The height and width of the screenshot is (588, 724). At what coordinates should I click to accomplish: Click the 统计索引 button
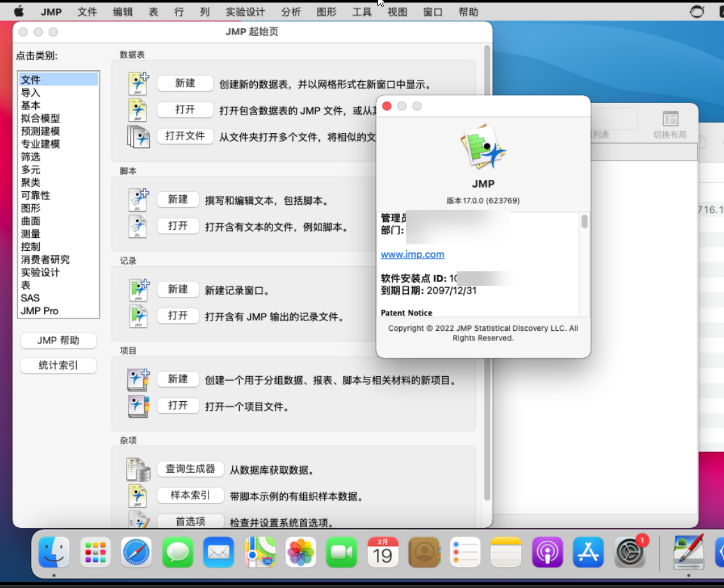pos(59,365)
